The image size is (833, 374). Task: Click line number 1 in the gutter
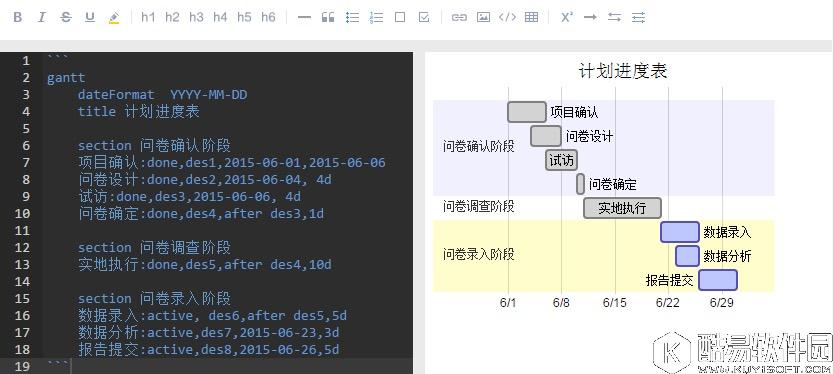point(26,61)
